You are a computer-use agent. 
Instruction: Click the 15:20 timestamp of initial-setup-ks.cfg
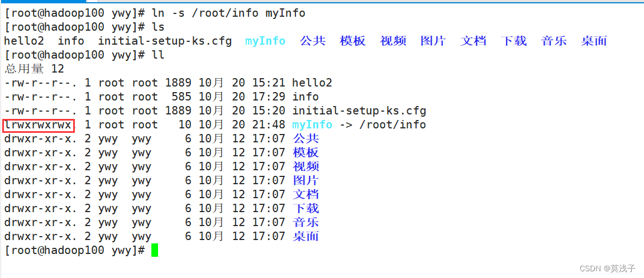(269, 111)
